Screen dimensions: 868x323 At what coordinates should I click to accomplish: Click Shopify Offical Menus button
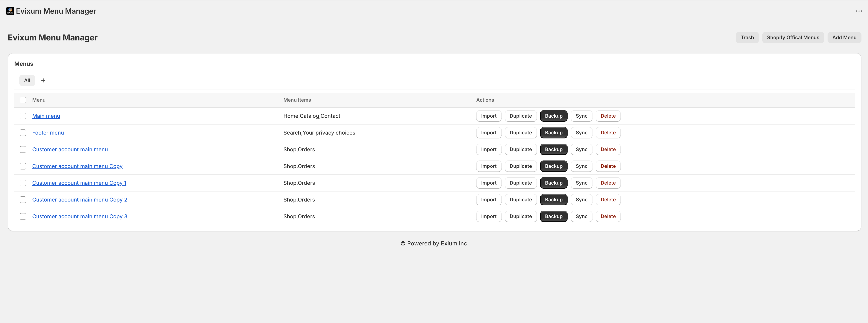[x=792, y=37]
